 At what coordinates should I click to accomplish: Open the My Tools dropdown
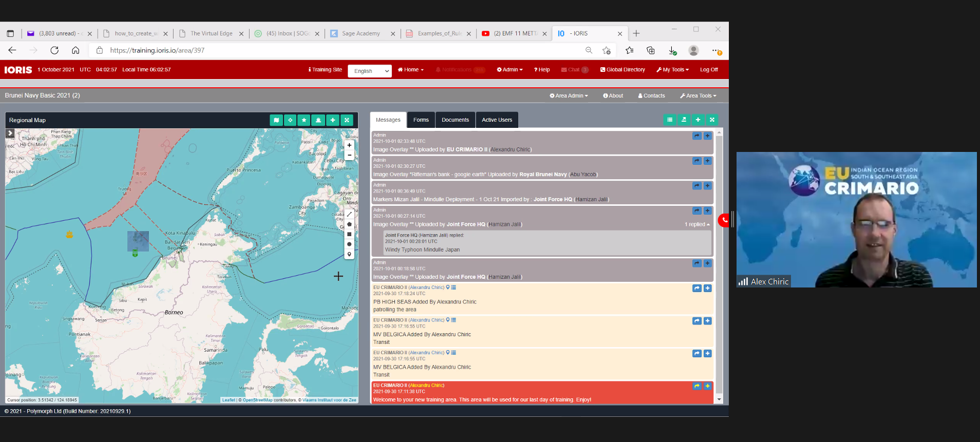[x=673, y=70]
